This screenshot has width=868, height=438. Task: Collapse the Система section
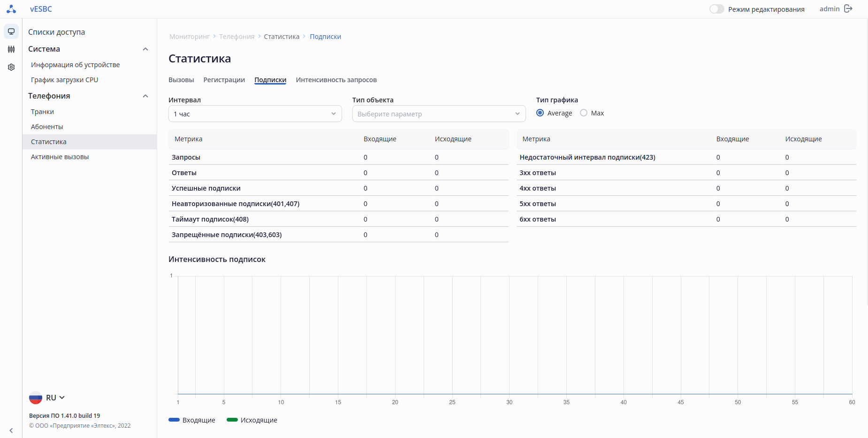click(x=145, y=49)
